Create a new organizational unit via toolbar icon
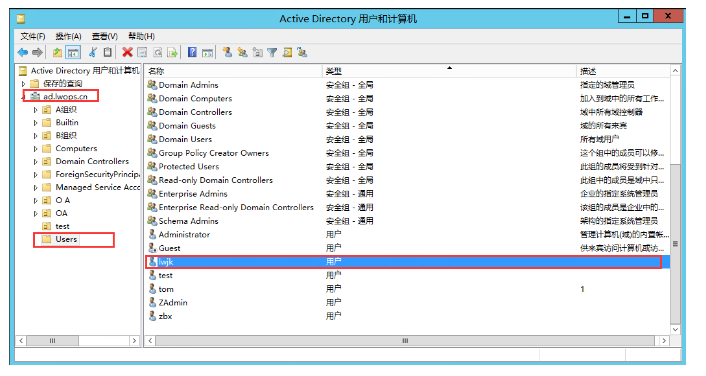This screenshot has width=706, height=376. tap(258, 53)
